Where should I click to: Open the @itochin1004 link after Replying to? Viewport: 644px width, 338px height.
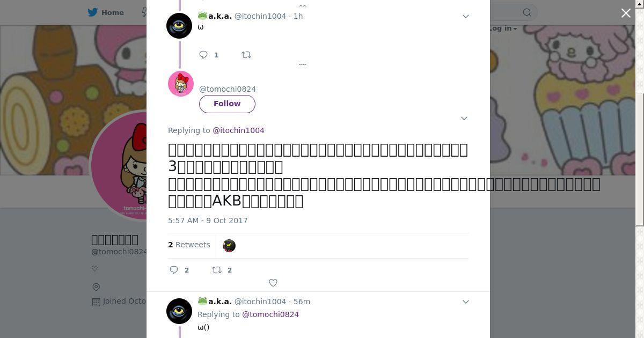pos(238,130)
